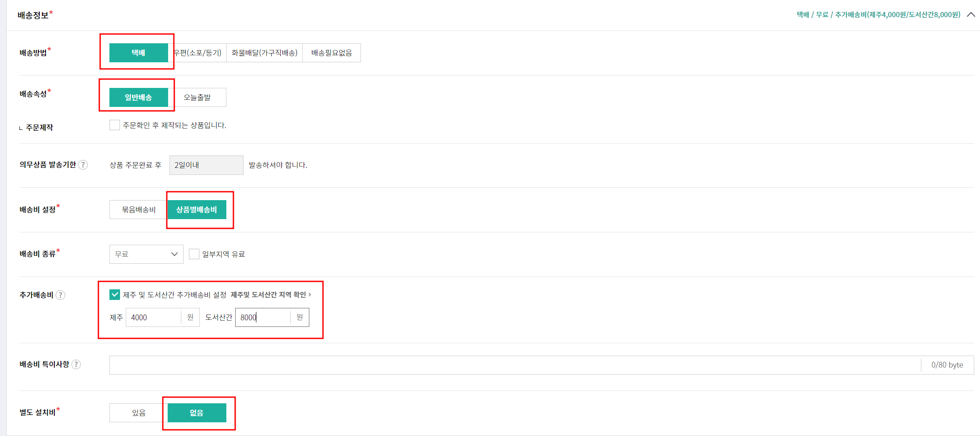
Task: Click the 배송정보 section heading
Action: [33, 15]
